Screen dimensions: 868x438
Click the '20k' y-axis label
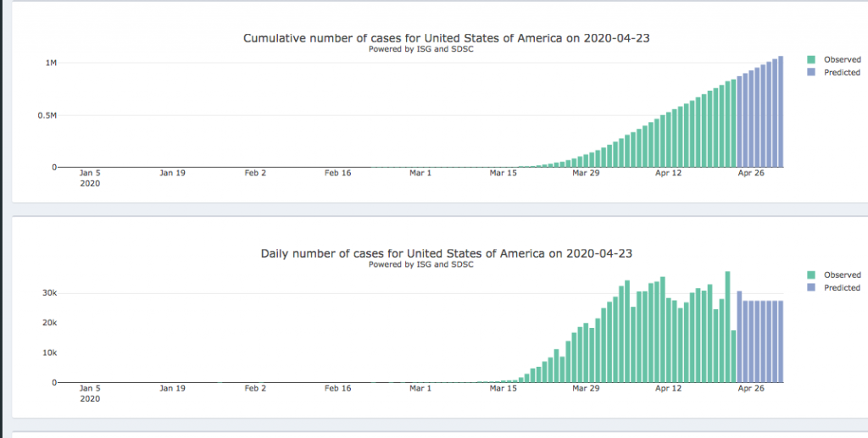(x=48, y=323)
